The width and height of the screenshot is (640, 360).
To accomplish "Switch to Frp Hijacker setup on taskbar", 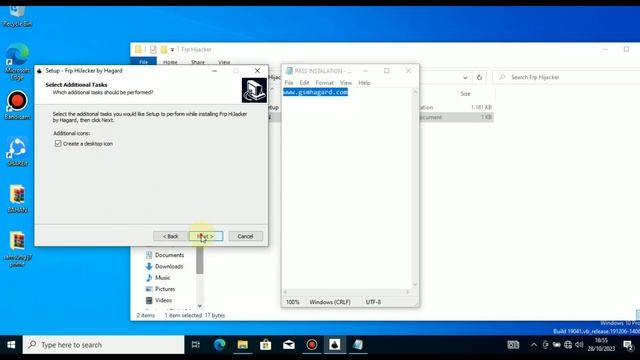I will click(x=335, y=345).
